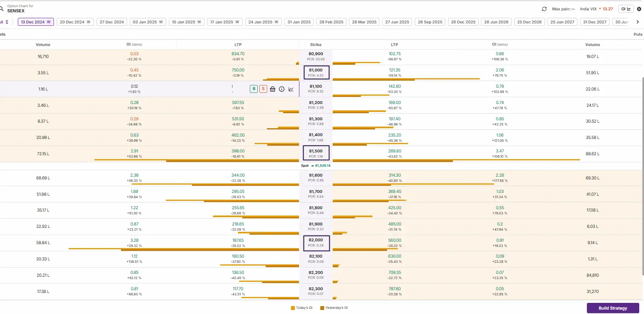644x314 pixels.
Task: Click Strike column header
Action: tap(316, 44)
